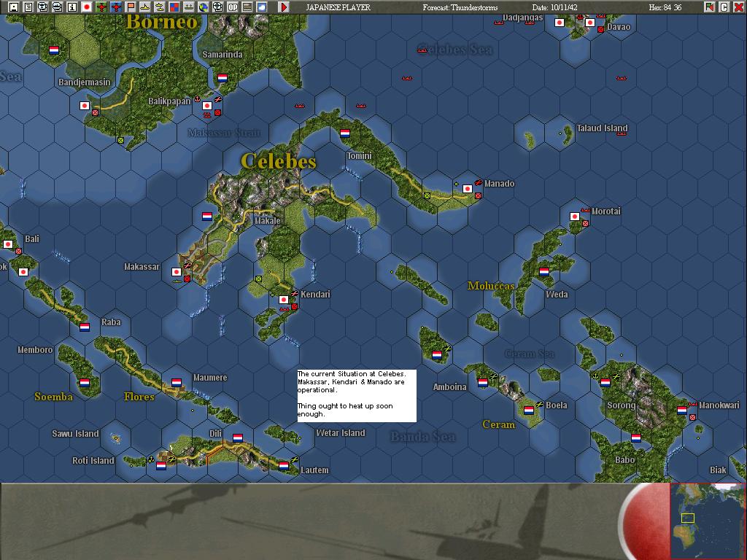Click the cloud weather toolbar icon
747x560 pixels.
click(x=262, y=7)
